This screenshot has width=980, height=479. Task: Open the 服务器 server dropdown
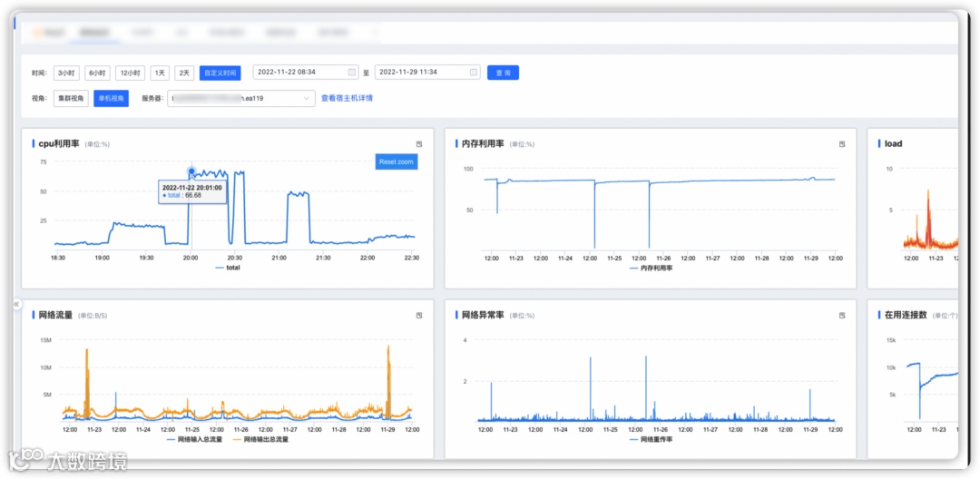pyautogui.click(x=241, y=99)
